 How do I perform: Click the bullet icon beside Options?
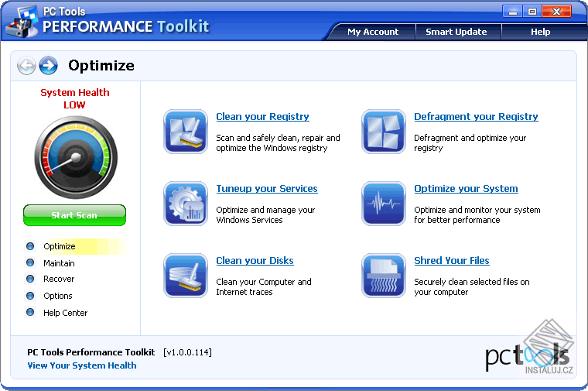click(x=30, y=296)
